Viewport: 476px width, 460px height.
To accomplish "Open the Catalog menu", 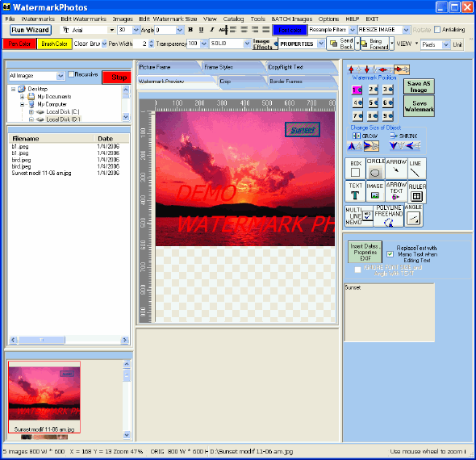I will pyautogui.click(x=233, y=19).
